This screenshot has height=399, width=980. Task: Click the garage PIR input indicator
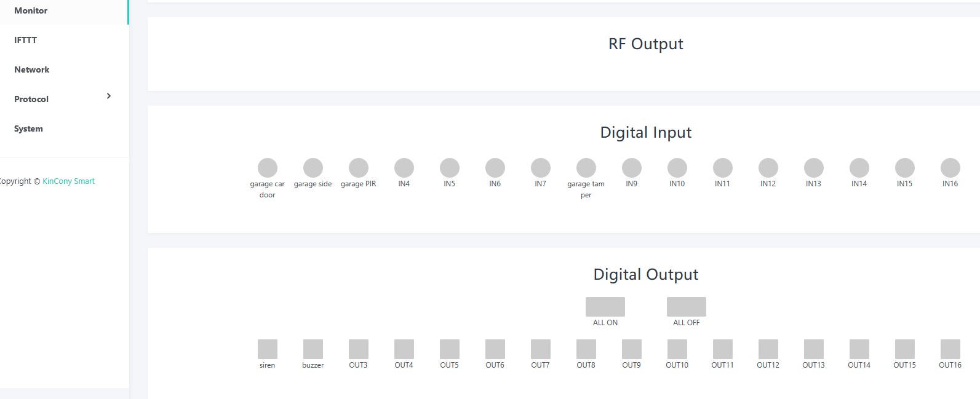358,168
